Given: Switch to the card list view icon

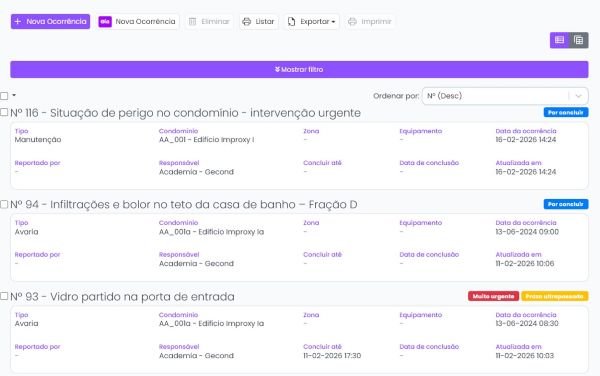Looking at the screenshot, I should tap(559, 40).
